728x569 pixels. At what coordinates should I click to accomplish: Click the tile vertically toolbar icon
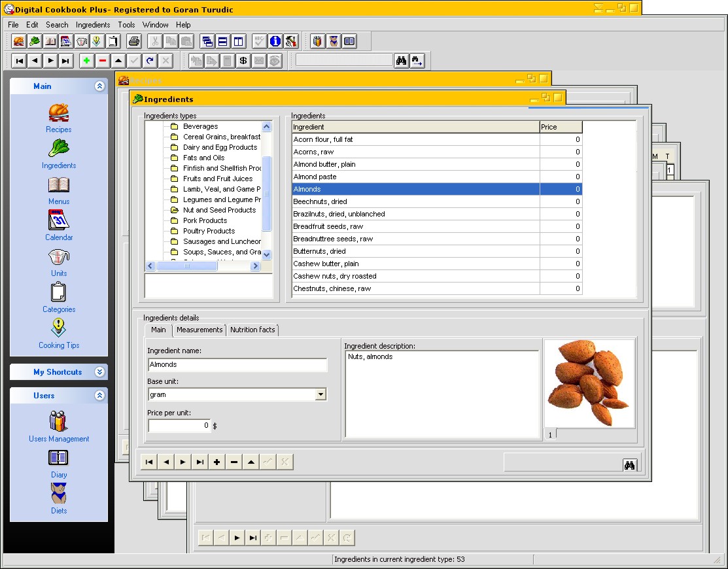point(239,42)
